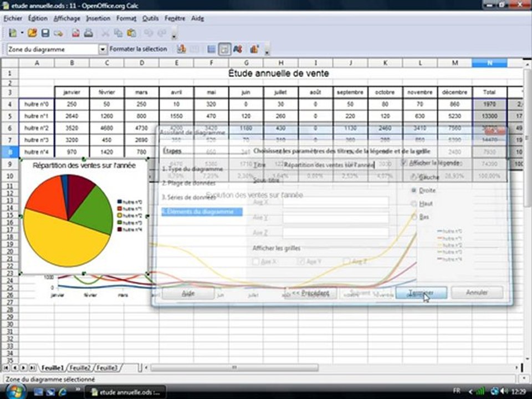Open the Zone du diagramme dropdown arrow
The image size is (532, 399).
point(103,49)
